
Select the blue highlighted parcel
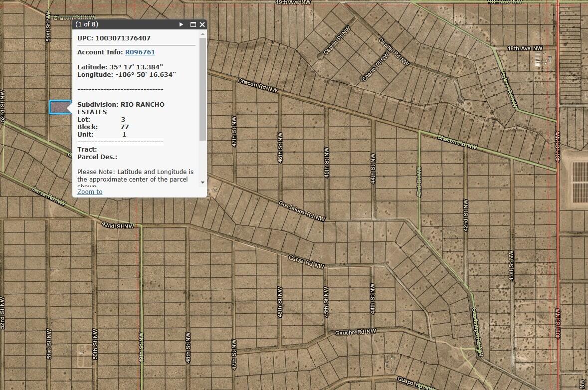click(x=60, y=107)
